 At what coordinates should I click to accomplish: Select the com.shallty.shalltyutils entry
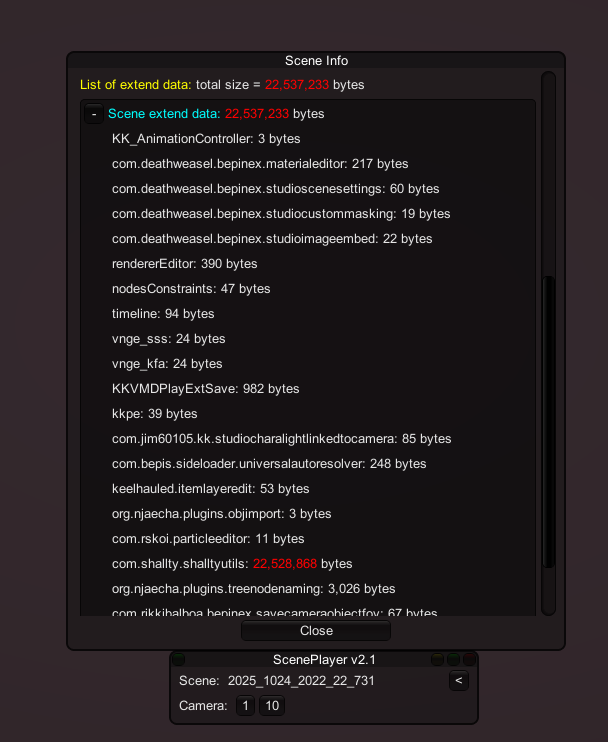coord(232,564)
